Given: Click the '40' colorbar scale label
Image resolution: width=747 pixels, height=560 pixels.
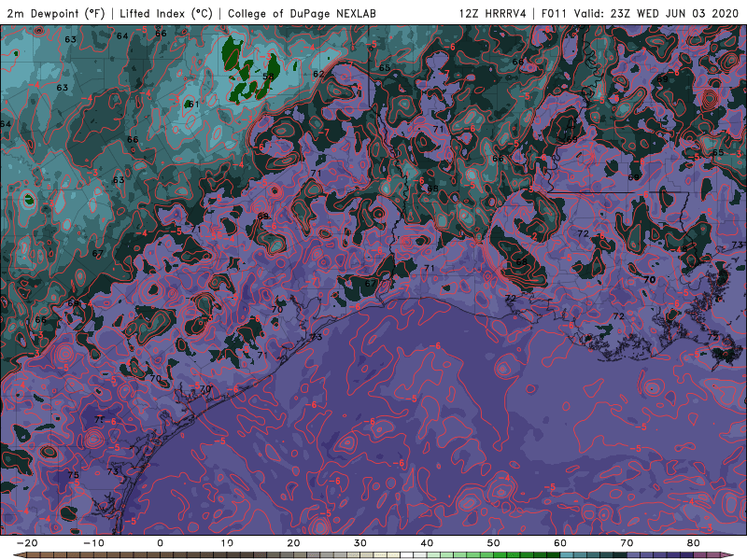Looking at the screenshot, I should click(x=427, y=543).
